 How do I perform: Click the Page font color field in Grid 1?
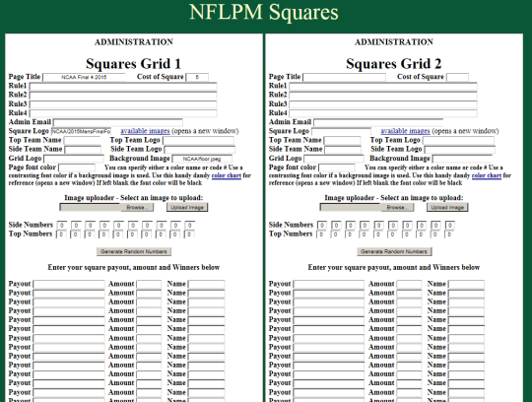click(77, 167)
